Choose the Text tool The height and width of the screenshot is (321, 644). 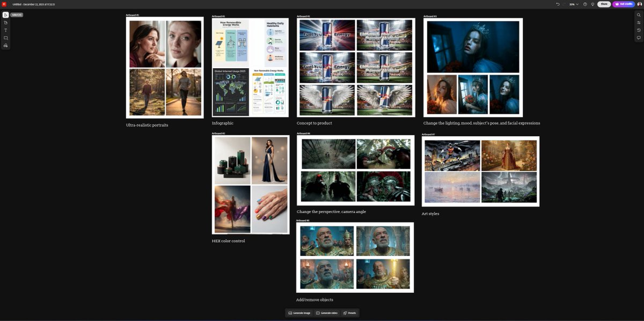(5, 30)
